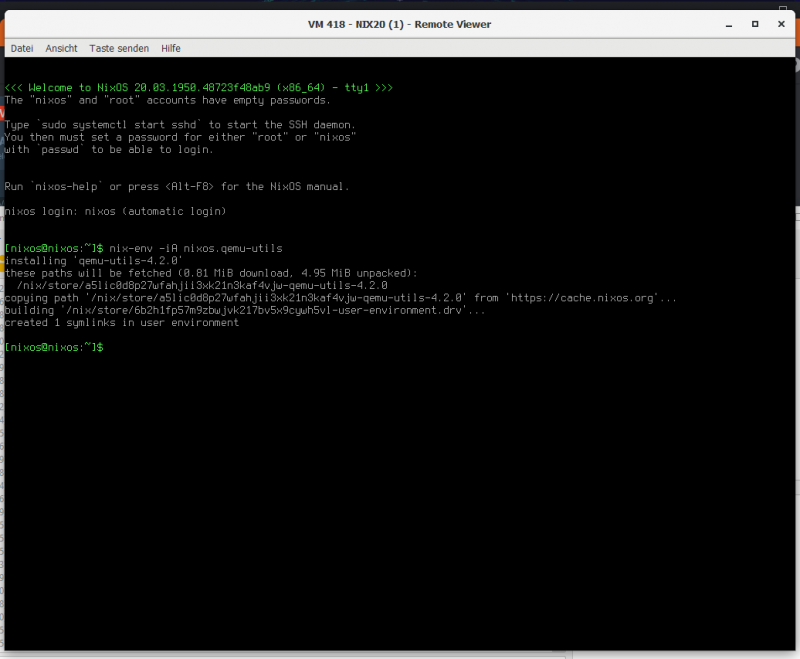Click the installing qemu-utils-4.2.0 line
The height and width of the screenshot is (659, 800).
[x=94, y=260]
